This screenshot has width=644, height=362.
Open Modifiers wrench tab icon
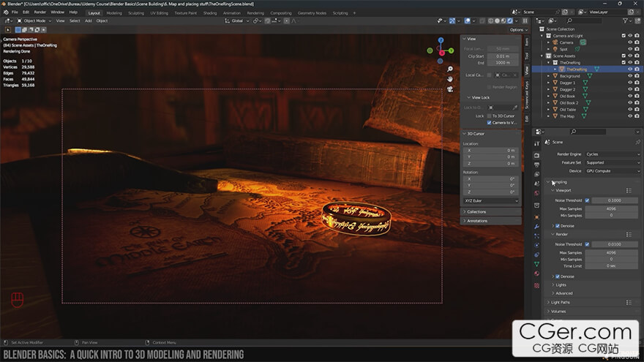point(537,227)
